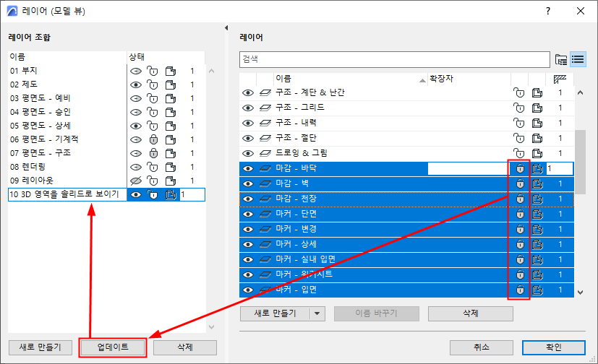This screenshot has width=598, height=364.
Task: Click 삭제 button under layers list
Action: tap(471, 313)
